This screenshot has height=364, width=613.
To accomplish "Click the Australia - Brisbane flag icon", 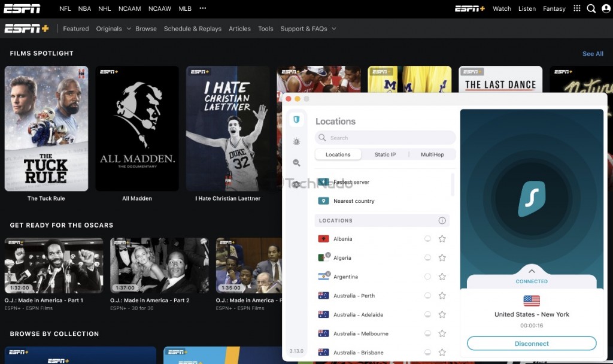I will tap(323, 352).
